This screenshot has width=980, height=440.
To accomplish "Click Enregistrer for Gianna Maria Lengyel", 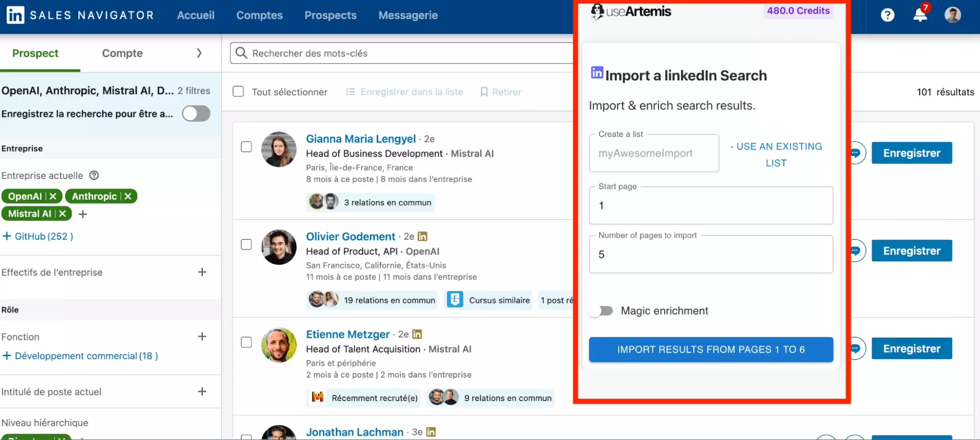I will point(911,153).
